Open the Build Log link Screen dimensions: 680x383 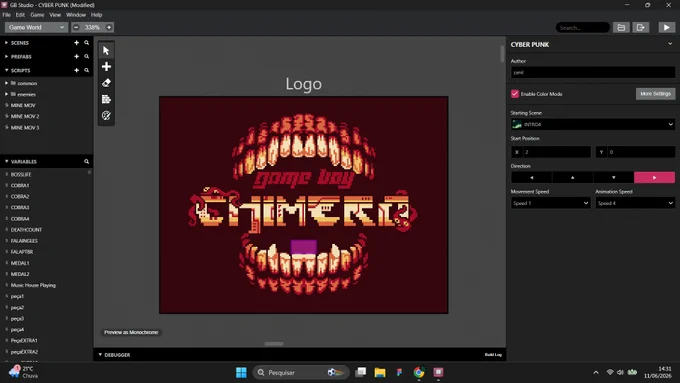[493, 355]
